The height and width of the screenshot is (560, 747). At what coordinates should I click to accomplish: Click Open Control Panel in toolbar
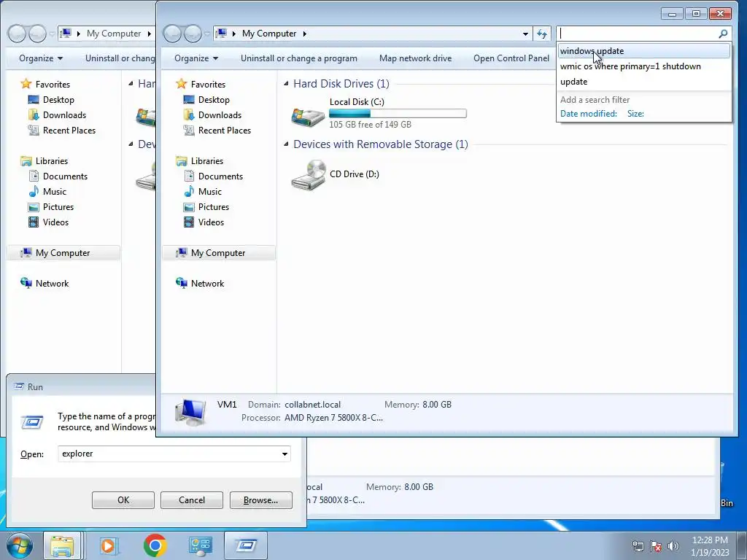click(511, 58)
